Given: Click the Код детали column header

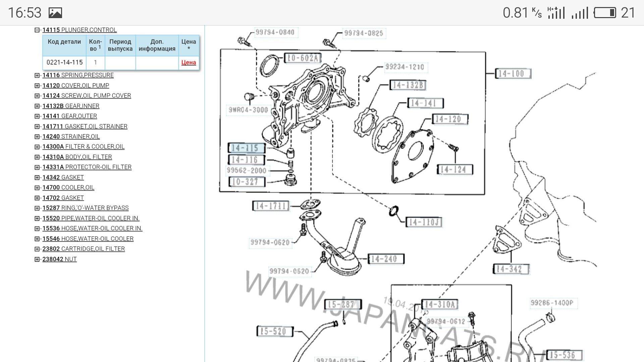Looking at the screenshot, I should 64,42.
